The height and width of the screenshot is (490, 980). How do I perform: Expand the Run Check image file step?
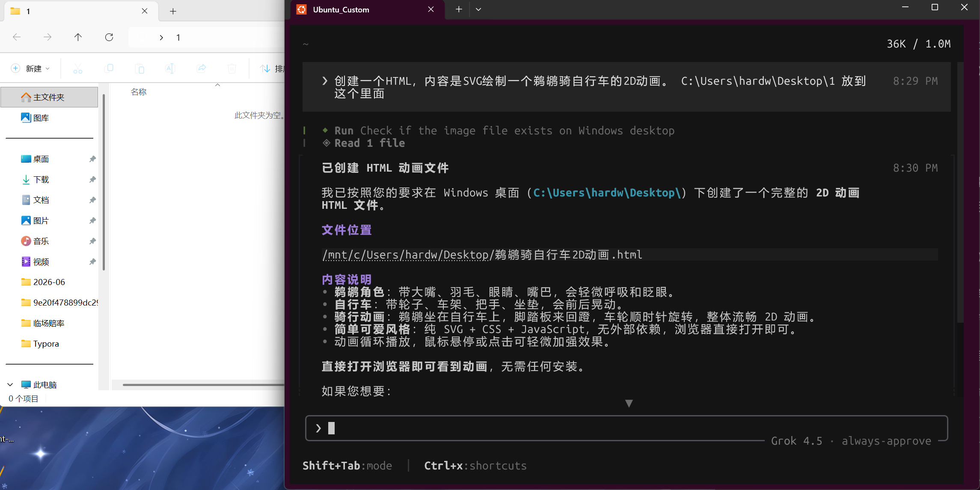(499, 131)
